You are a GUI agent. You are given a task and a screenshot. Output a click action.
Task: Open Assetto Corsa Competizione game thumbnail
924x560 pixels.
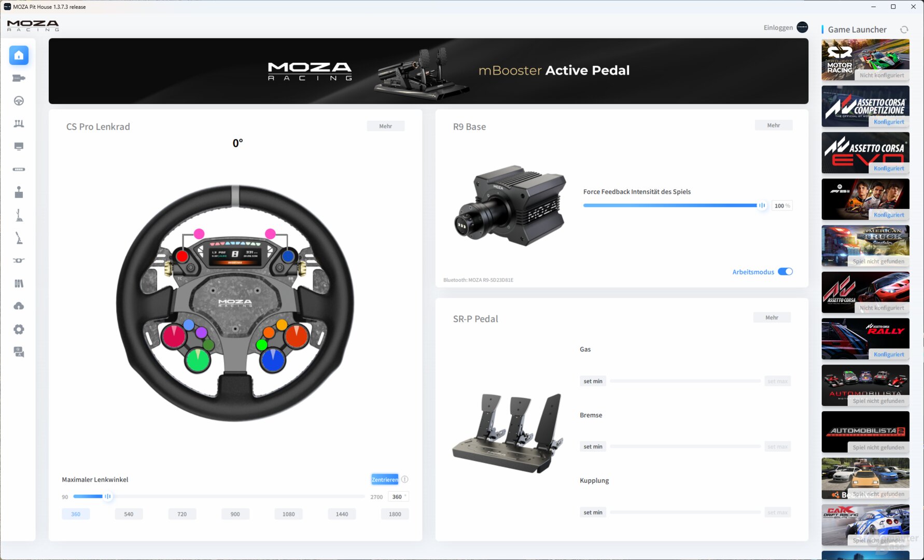pos(865,106)
